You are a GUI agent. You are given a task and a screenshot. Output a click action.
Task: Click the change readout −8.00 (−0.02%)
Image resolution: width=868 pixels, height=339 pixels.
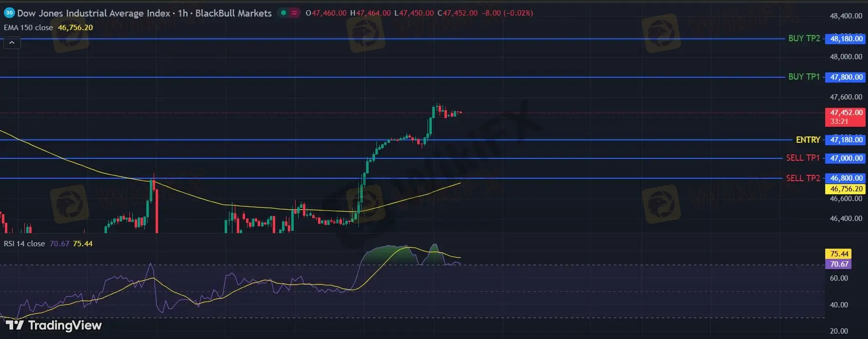[x=507, y=13]
